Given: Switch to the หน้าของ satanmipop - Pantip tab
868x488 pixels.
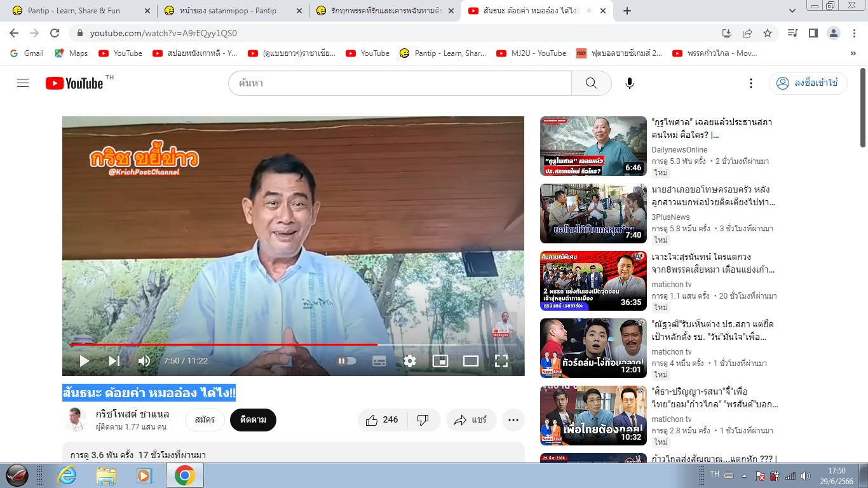Looking at the screenshot, I should click(x=232, y=11).
